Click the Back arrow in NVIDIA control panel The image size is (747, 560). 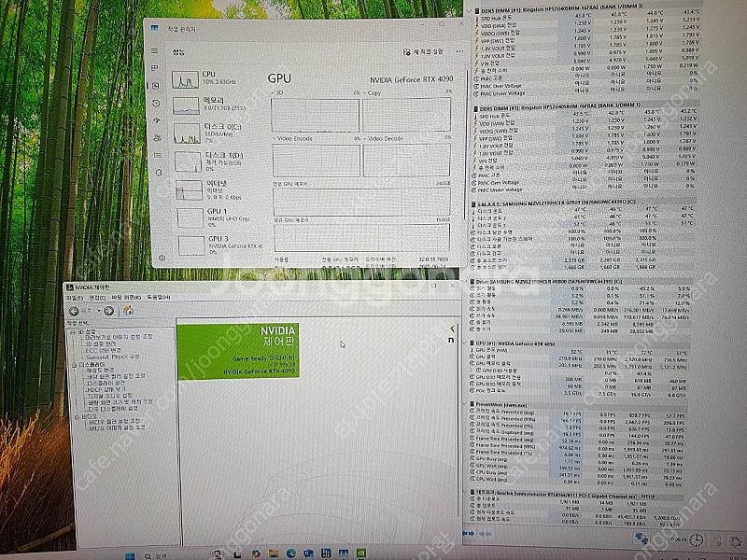pos(74,311)
